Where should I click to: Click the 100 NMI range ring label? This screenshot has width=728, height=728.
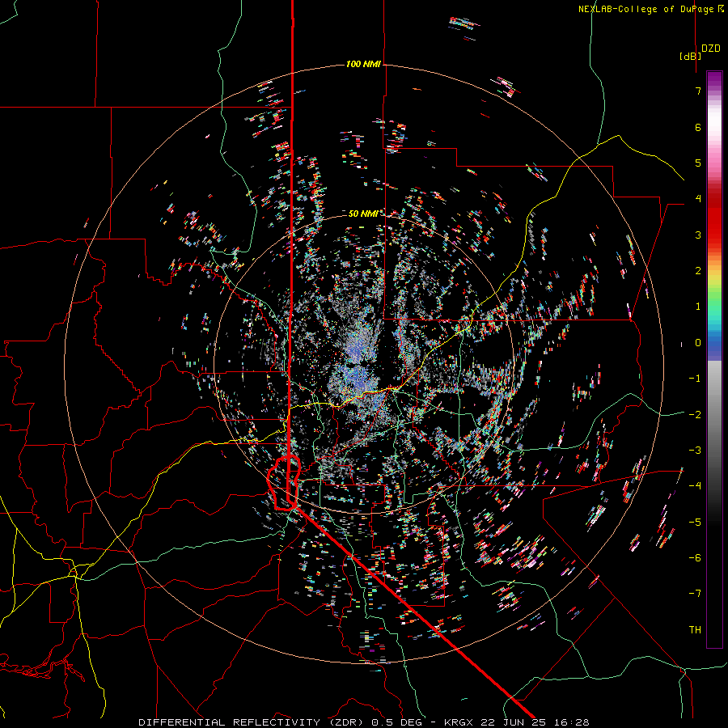363,64
